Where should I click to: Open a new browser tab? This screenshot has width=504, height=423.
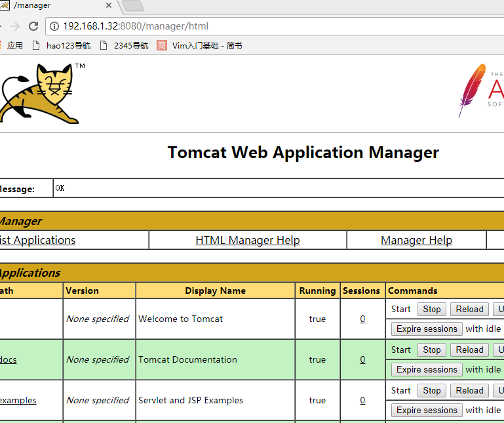click(133, 5)
